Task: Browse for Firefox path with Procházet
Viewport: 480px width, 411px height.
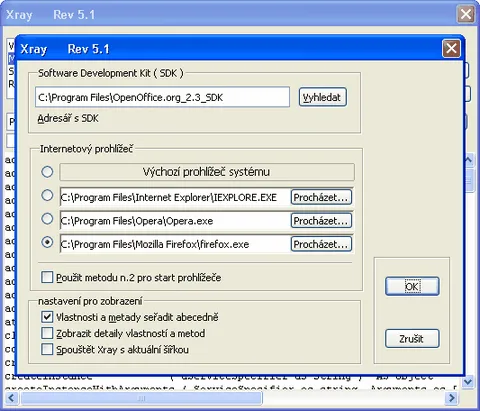Action: (321, 244)
